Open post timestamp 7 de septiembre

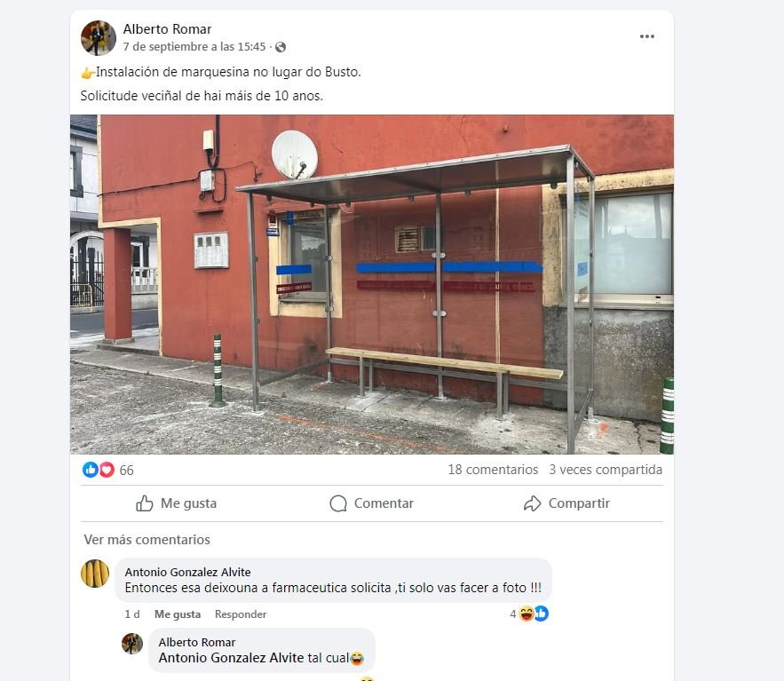point(194,47)
